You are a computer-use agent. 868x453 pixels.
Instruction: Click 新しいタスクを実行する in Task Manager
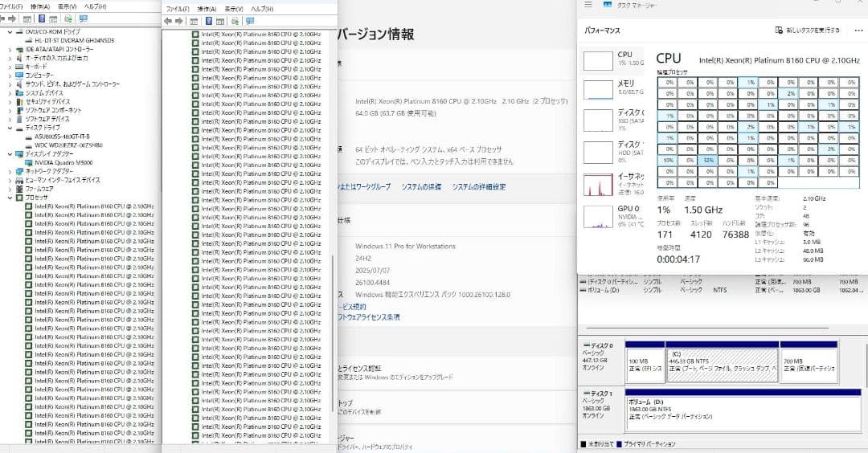pos(808,31)
